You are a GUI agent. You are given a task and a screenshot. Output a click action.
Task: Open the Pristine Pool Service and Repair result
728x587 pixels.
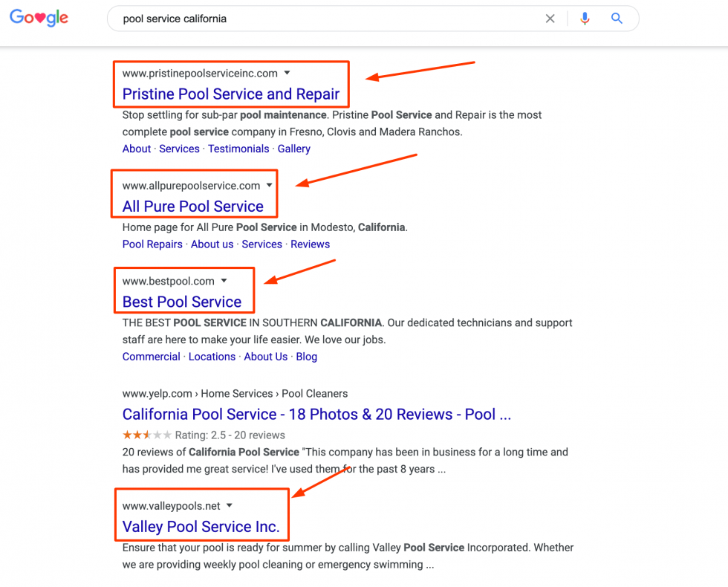[231, 95]
